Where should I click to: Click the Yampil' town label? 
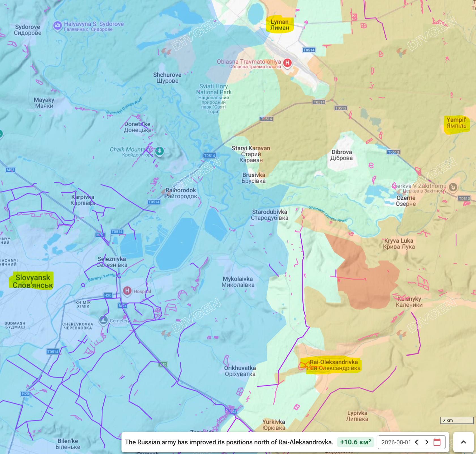[x=456, y=123]
